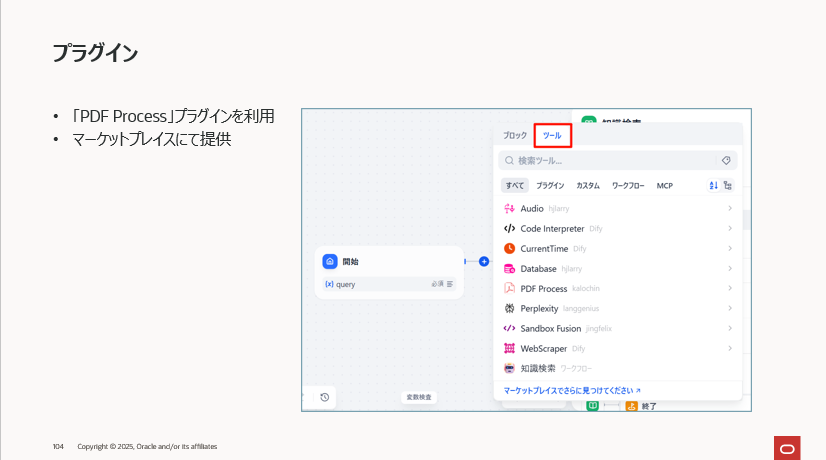Screen dimensions: 826x460
Task: Click the history clock icon at bottom
Action: (324, 397)
